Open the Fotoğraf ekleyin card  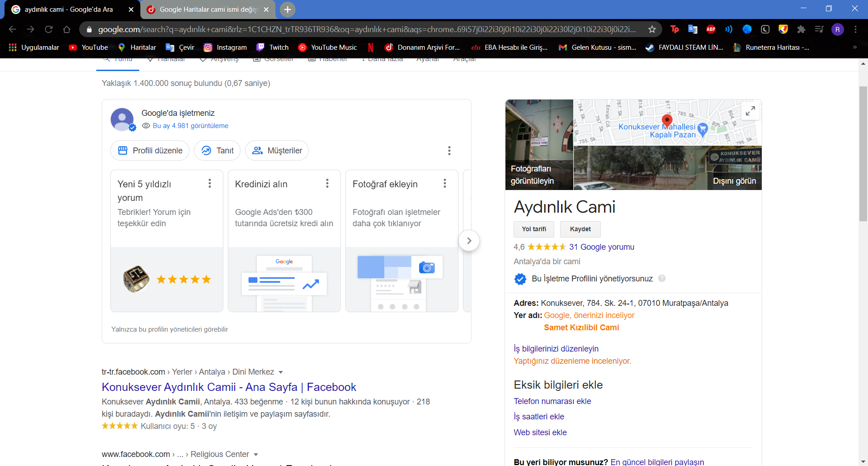[402, 241]
